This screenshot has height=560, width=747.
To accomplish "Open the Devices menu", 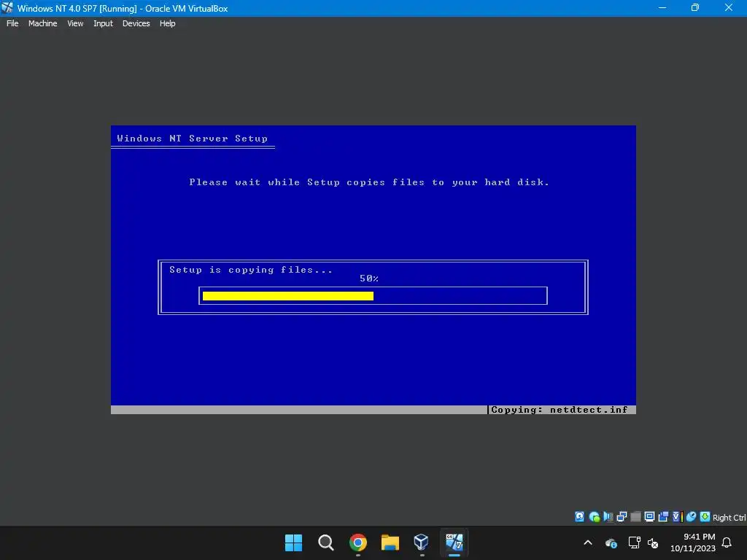I will point(136,23).
